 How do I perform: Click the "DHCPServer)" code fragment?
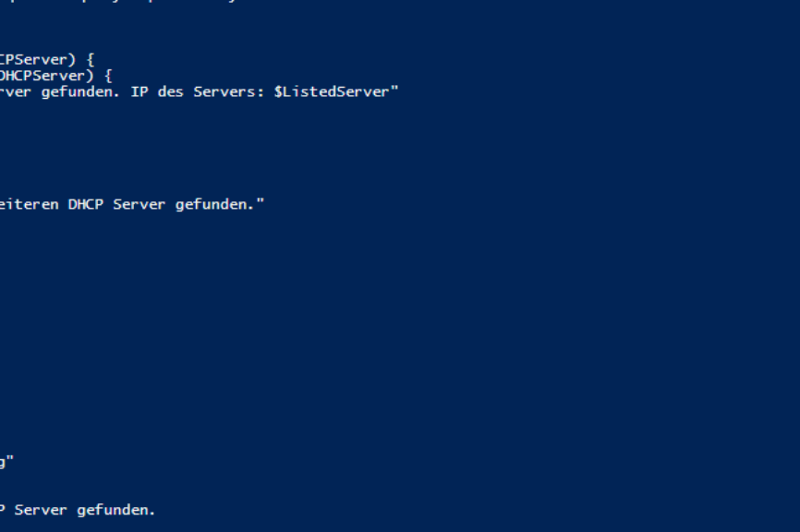coord(46,76)
